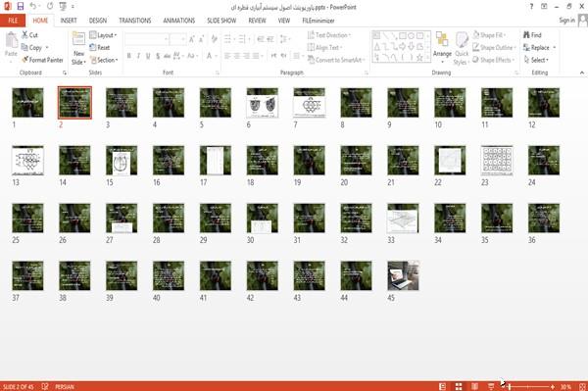
Task: Open Shape Outline dropdown
Action: 494,48
